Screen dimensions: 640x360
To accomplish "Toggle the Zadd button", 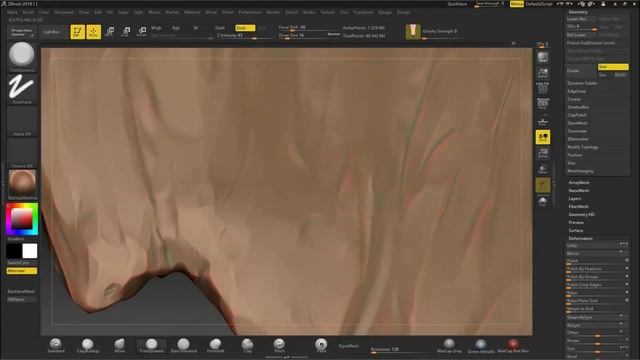I will point(220,28).
